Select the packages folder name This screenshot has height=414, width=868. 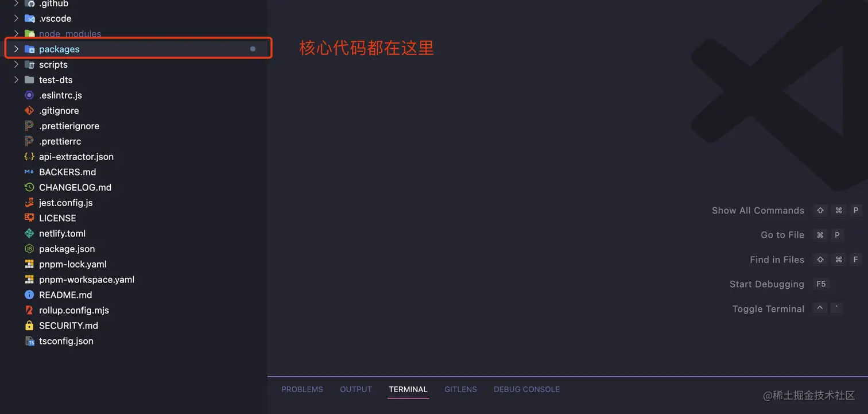59,49
